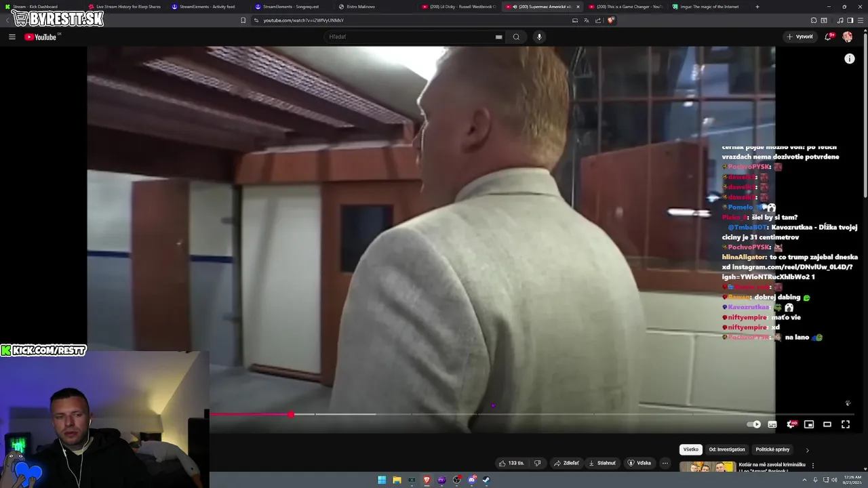Show video info card icon
The width and height of the screenshot is (868, 488).
[849, 59]
